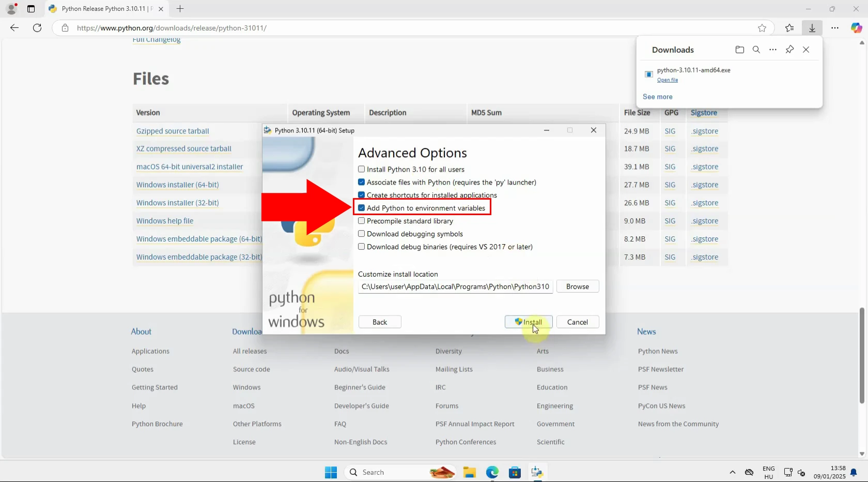Click See more in Downloads
The image size is (868, 482).
coord(658,97)
